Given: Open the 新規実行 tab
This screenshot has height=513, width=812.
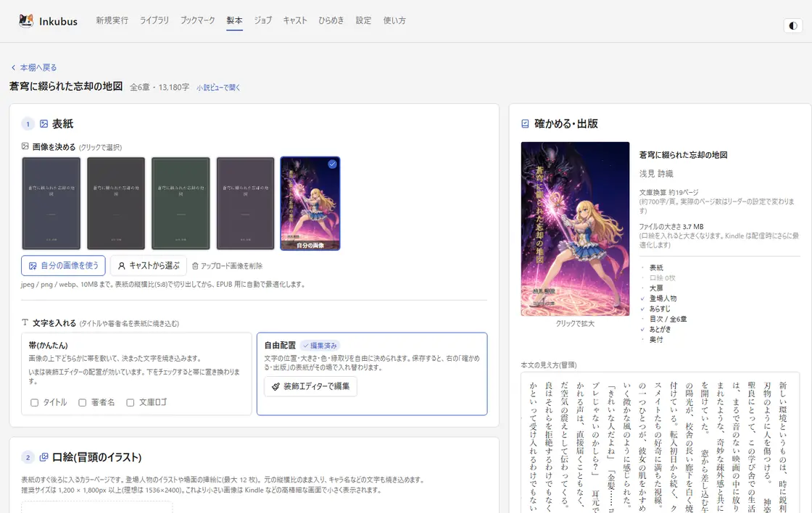Looking at the screenshot, I should pos(112,21).
